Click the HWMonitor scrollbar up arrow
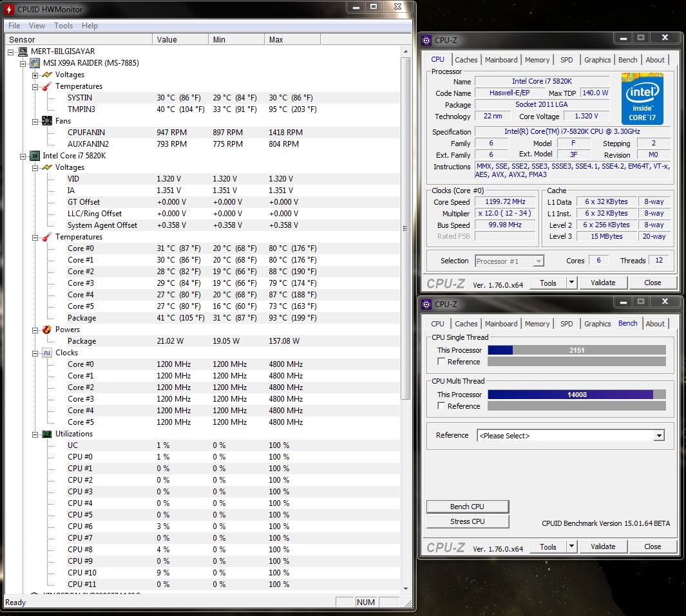The image size is (686, 616). click(406, 51)
